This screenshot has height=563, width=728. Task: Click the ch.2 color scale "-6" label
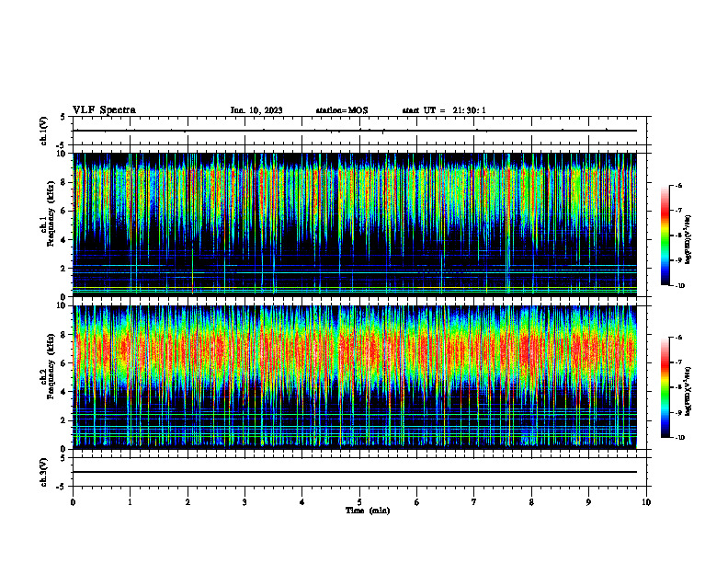pyautogui.click(x=678, y=338)
